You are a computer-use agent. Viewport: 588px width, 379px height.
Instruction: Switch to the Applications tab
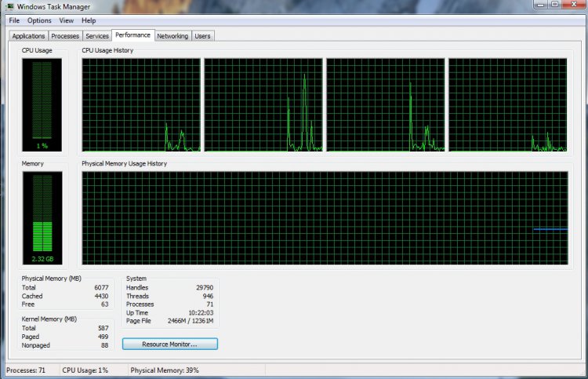(28, 36)
